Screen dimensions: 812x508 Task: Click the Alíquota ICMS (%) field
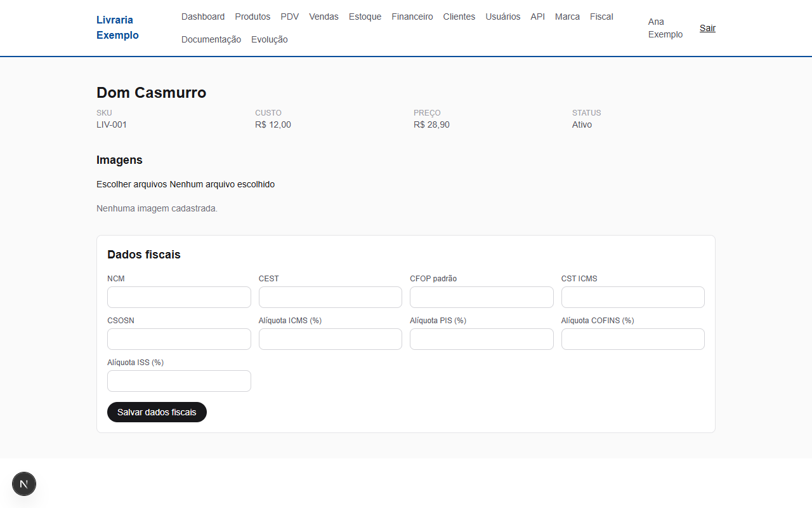[331, 339]
